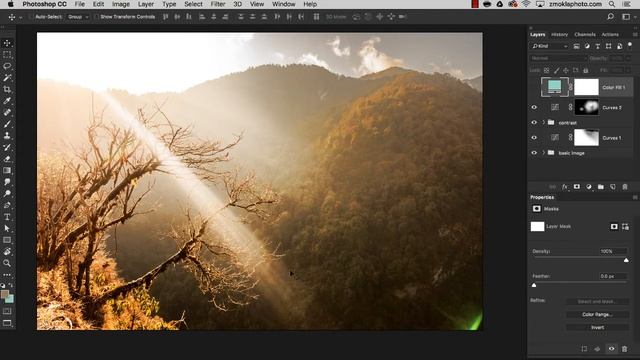
Task: Open the layer blend mode dropdown
Action: [558, 58]
